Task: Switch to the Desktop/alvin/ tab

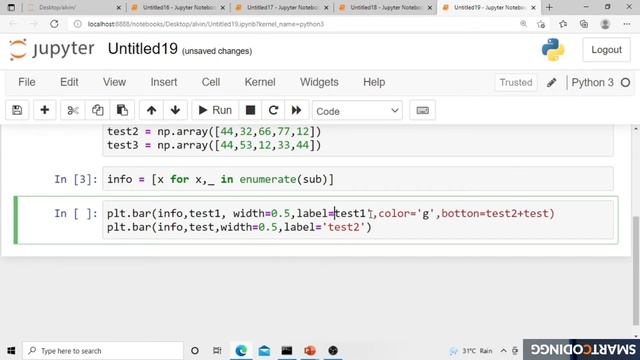Action: 74,7
